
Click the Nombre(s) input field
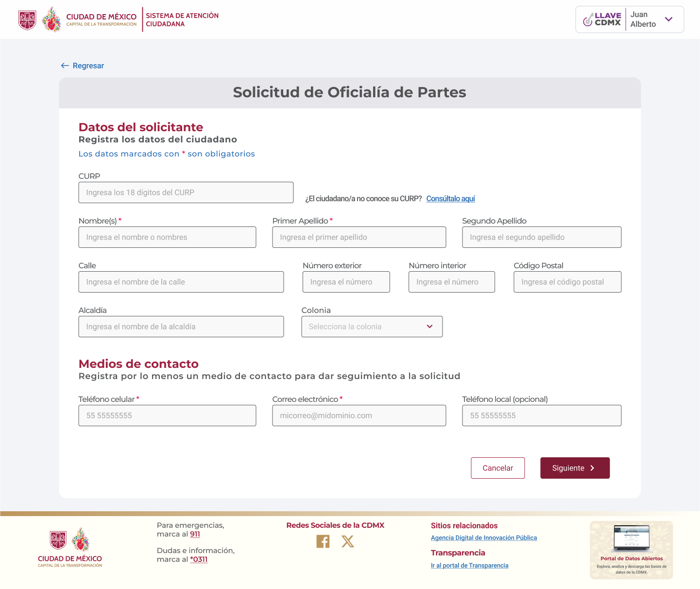coord(167,237)
